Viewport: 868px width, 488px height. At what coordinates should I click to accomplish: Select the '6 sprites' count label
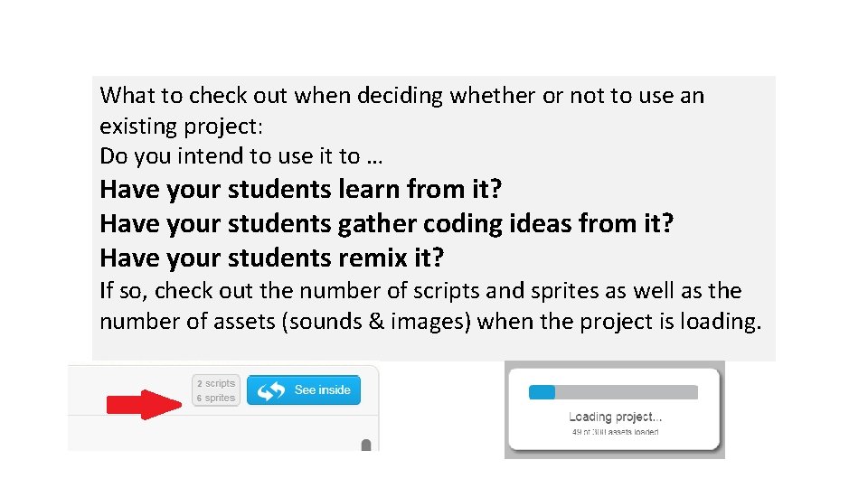point(216,398)
